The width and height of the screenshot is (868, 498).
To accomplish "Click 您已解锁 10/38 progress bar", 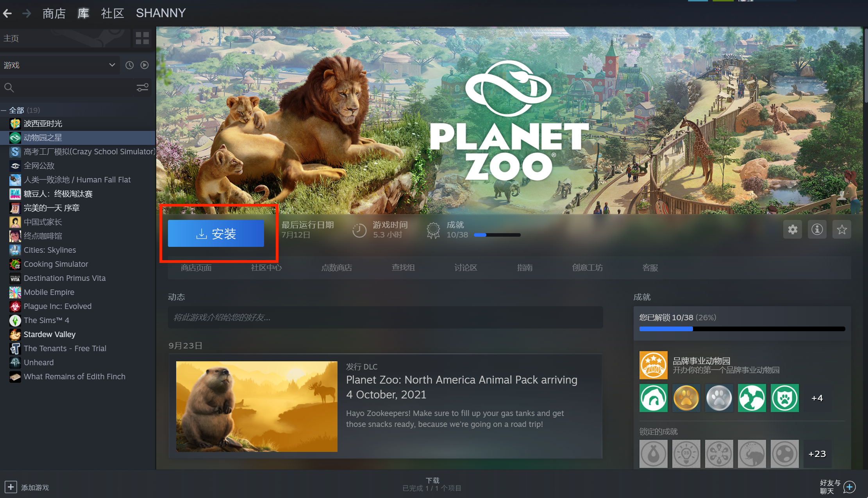I will (742, 329).
